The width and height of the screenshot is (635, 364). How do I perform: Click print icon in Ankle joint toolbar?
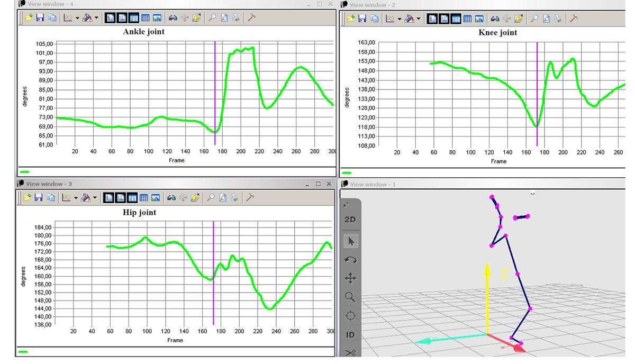[x=237, y=17]
